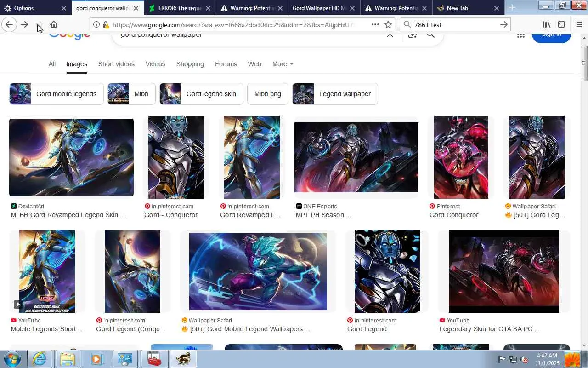588x368 pixels.
Task: Show Forums search results
Action: pyautogui.click(x=226, y=64)
